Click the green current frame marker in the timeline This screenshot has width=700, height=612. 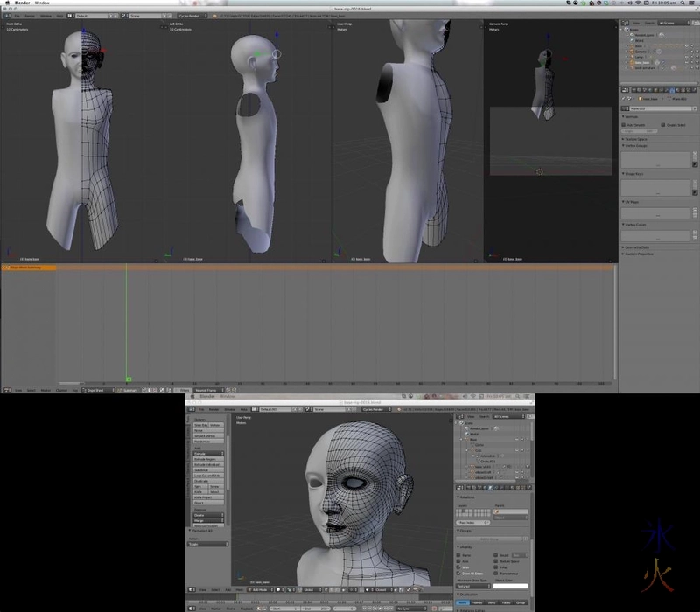click(x=128, y=378)
